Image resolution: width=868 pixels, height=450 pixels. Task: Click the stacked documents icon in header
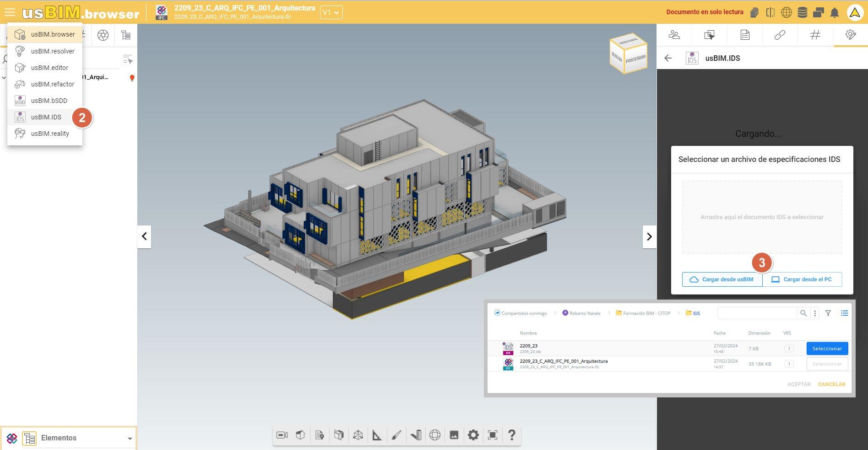(754, 13)
